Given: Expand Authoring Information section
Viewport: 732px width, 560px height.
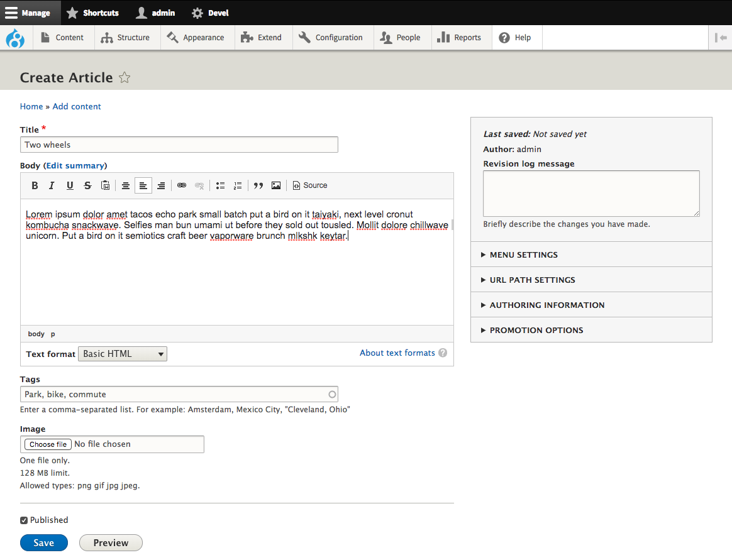Looking at the screenshot, I should click(591, 305).
